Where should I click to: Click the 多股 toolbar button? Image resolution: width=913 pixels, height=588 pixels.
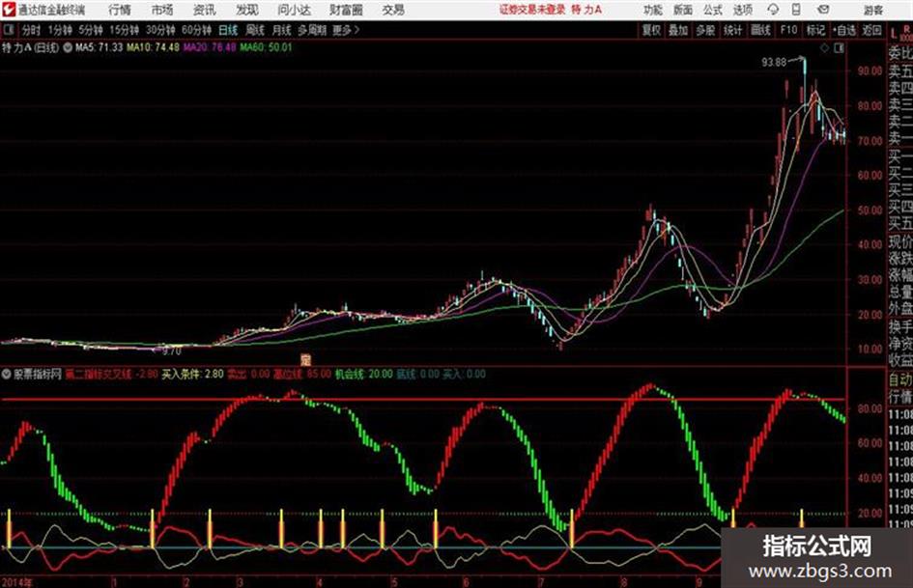705,30
